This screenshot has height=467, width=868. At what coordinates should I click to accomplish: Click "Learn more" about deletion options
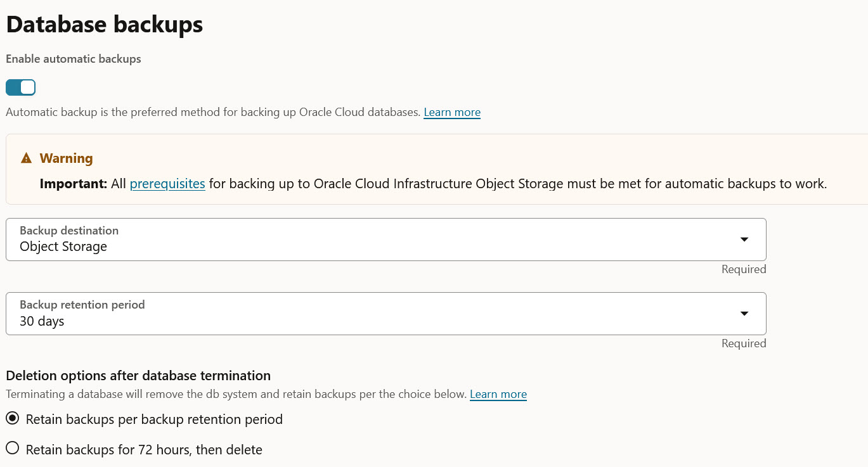tap(498, 393)
